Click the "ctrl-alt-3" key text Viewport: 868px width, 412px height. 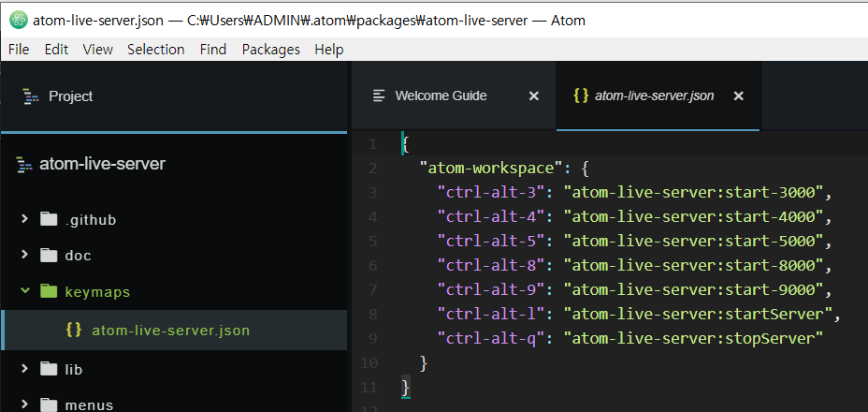492,192
